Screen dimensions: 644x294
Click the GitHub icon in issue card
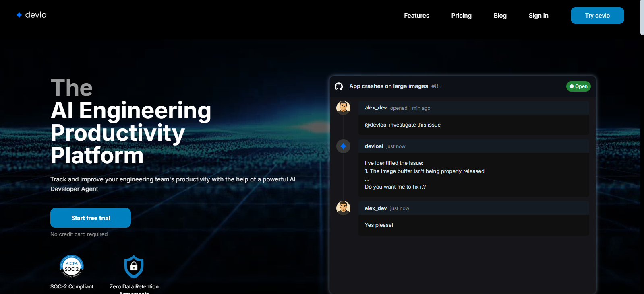(339, 86)
